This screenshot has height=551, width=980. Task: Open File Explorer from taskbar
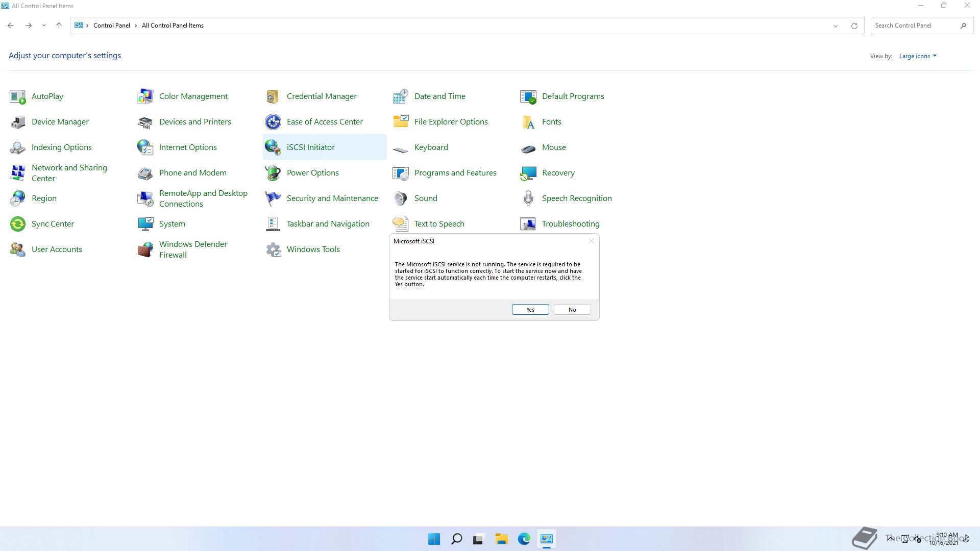pyautogui.click(x=501, y=539)
